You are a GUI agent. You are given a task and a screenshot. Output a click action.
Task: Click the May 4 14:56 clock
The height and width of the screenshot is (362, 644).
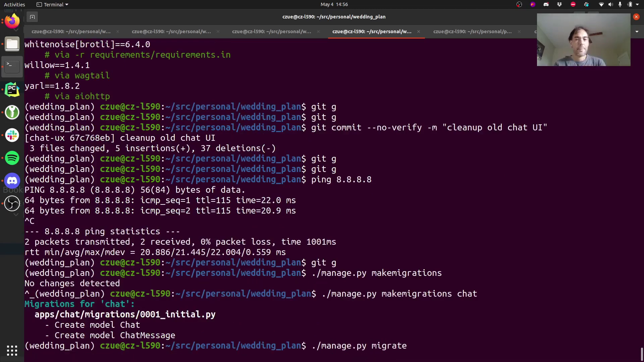tap(334, 4)
